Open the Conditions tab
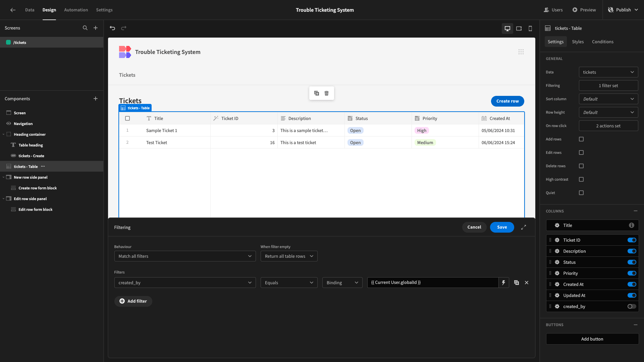 pyautogui.click(x=602, y=42)
